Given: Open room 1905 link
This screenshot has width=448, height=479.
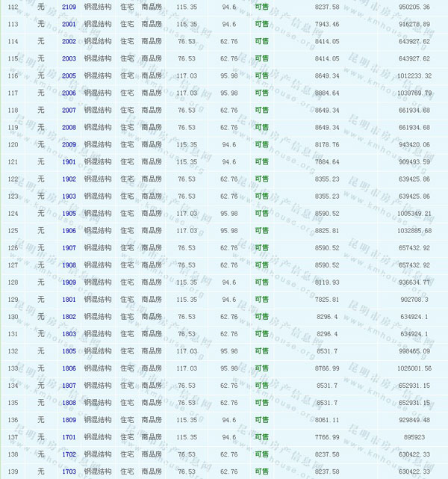Looking at the screenshot, I should [69, 214].
